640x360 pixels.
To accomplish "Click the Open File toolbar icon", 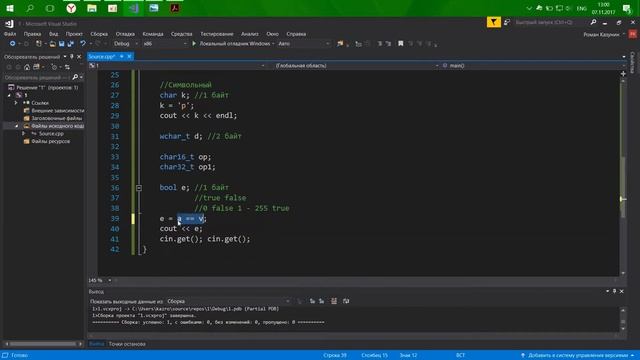I will pos(53,44).
